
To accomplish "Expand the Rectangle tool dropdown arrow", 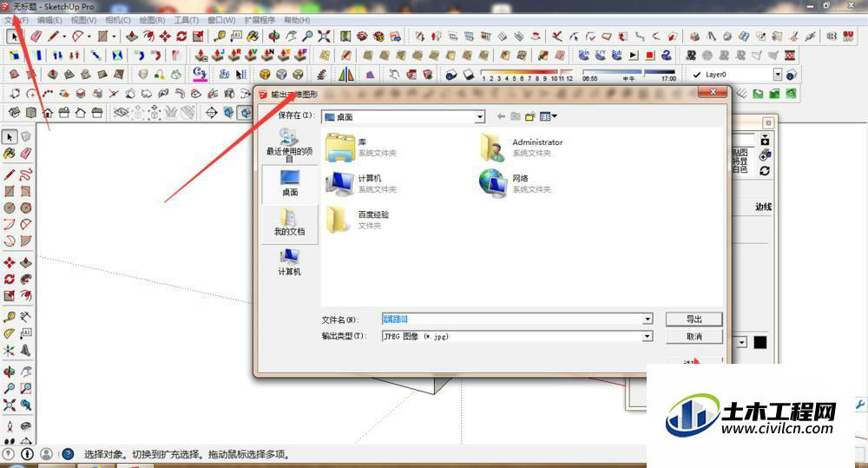I will 114,36.
